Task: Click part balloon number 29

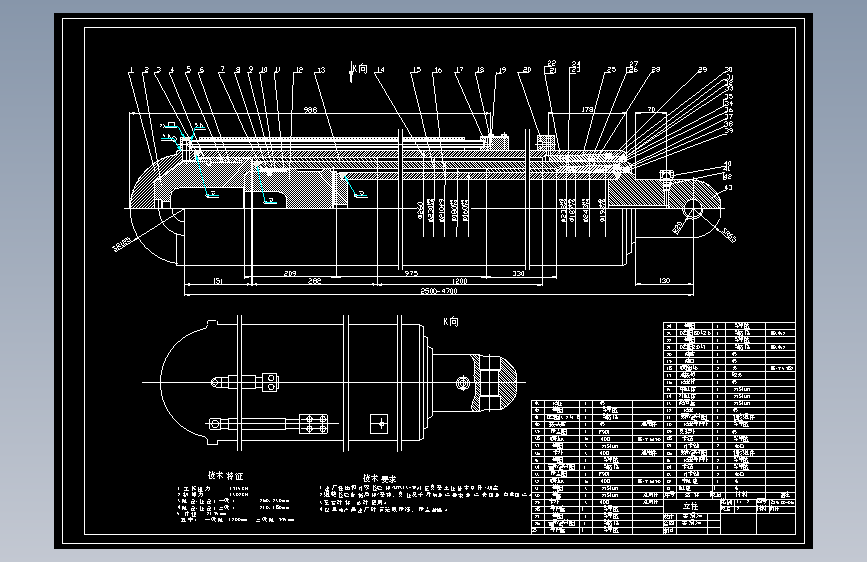Action: [x=702, y=70]
